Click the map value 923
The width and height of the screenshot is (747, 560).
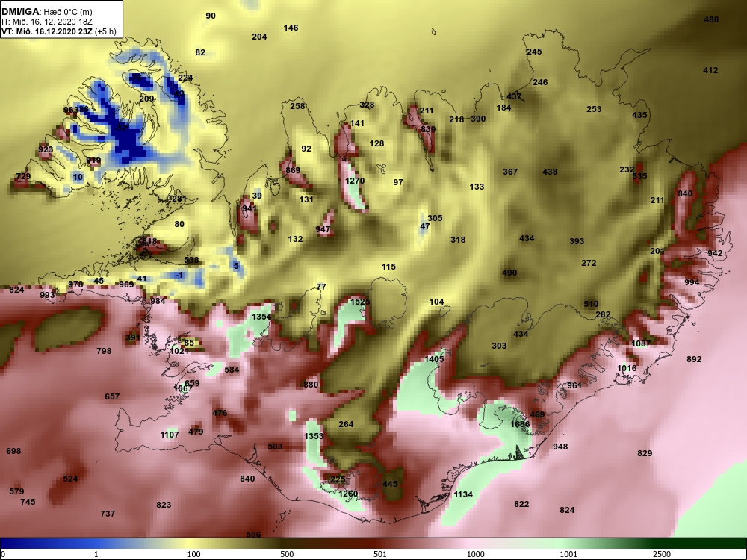(x=46, y=149)
